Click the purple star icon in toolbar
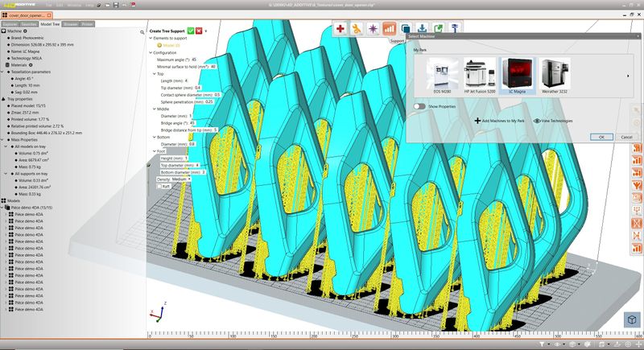Image resolution: width=644 pixels, height=350 pixels. pyautogui.click(x=373, y=28)
